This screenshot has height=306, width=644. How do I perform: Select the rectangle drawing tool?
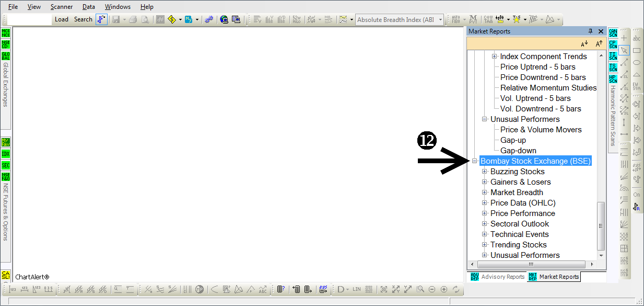(637, 50)
